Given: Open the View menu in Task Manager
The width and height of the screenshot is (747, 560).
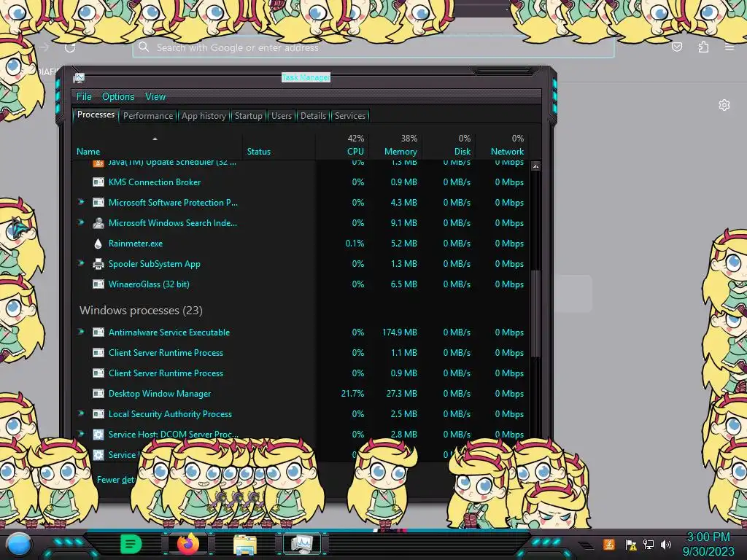Looking at the screenshot, I should [155, 97].
